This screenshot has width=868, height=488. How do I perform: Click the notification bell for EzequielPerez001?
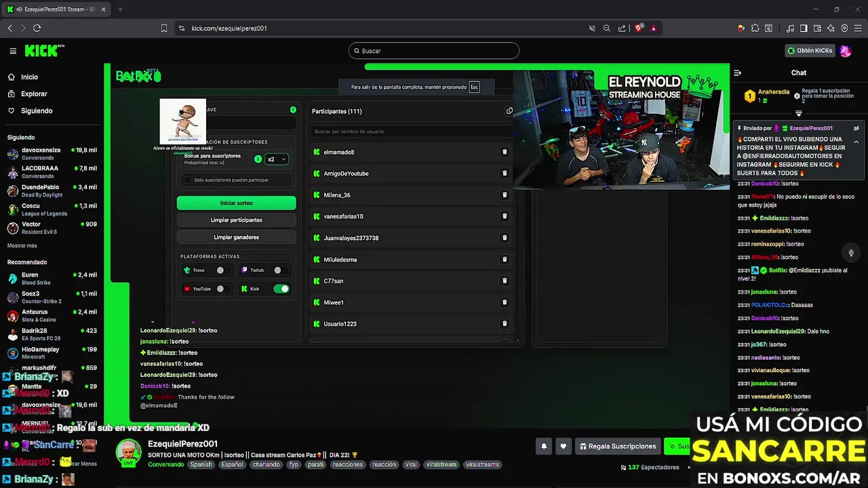(544, 446)
